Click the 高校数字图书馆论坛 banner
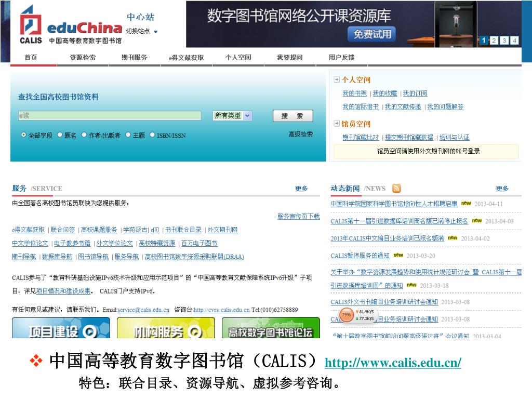 pyautogui.click(x=271, y=328)
